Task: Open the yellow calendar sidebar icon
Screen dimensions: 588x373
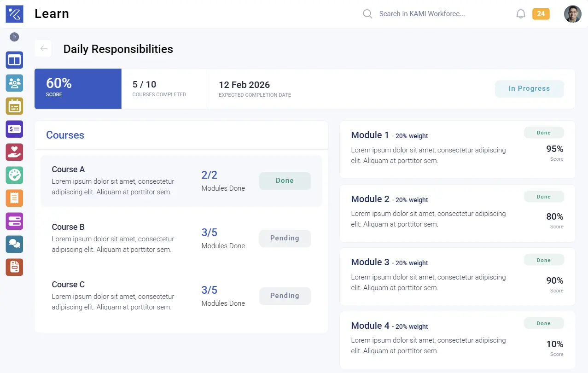Action: pos(14,106)
